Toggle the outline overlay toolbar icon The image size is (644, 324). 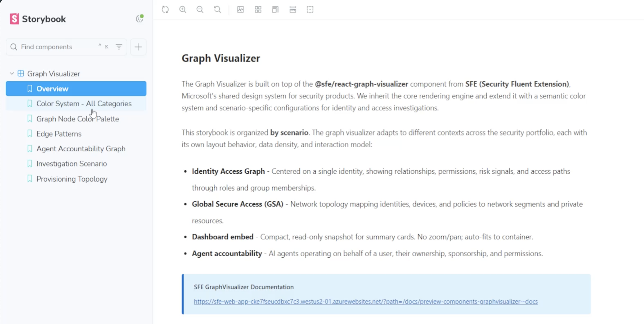click(310, 10)
